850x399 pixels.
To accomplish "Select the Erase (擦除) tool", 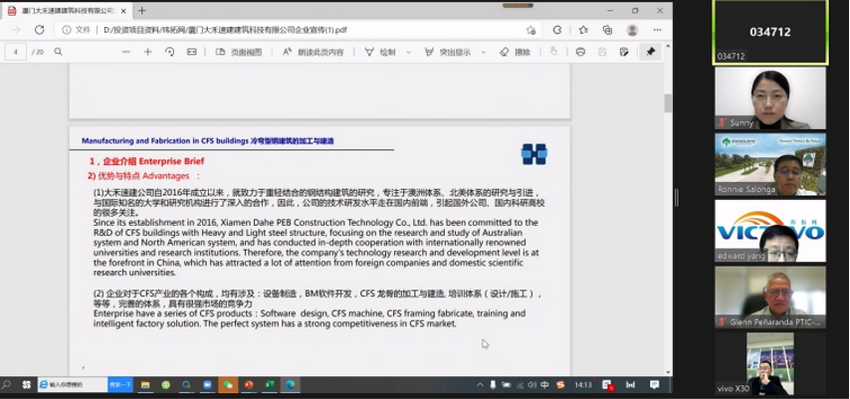I will point(515,52).
